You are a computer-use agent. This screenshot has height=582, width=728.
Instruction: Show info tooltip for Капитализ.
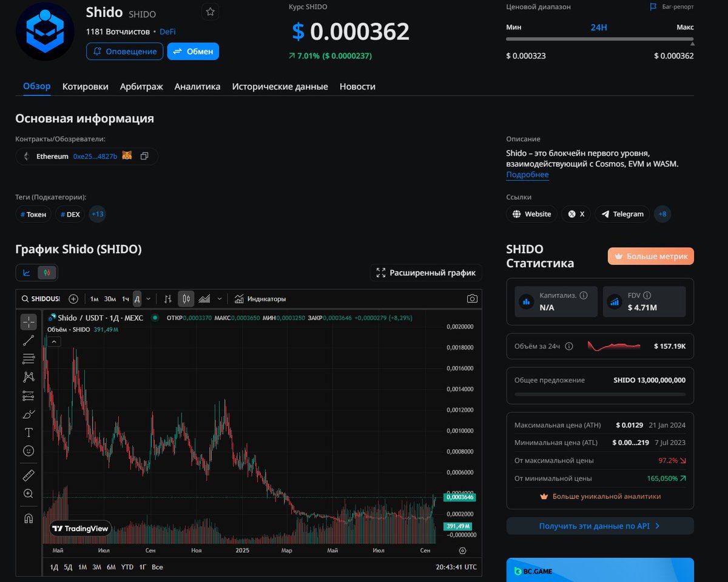(584, 295)
